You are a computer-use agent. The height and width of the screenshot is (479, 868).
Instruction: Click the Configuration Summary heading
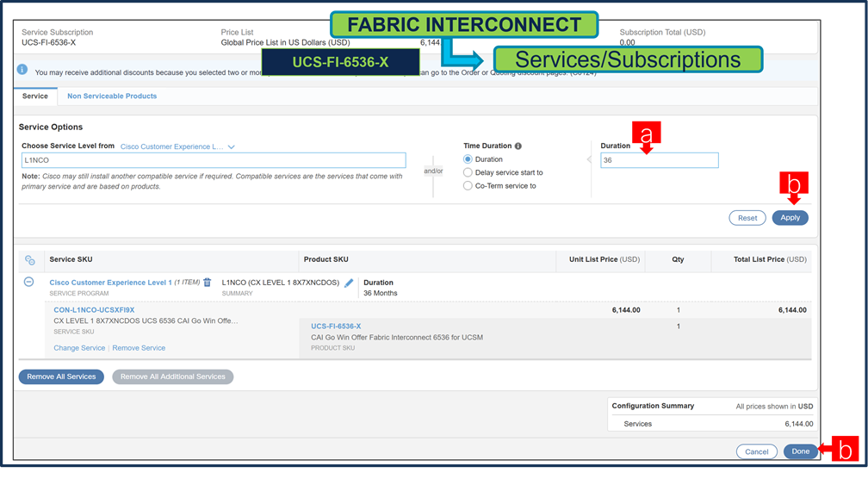point(653,406)
